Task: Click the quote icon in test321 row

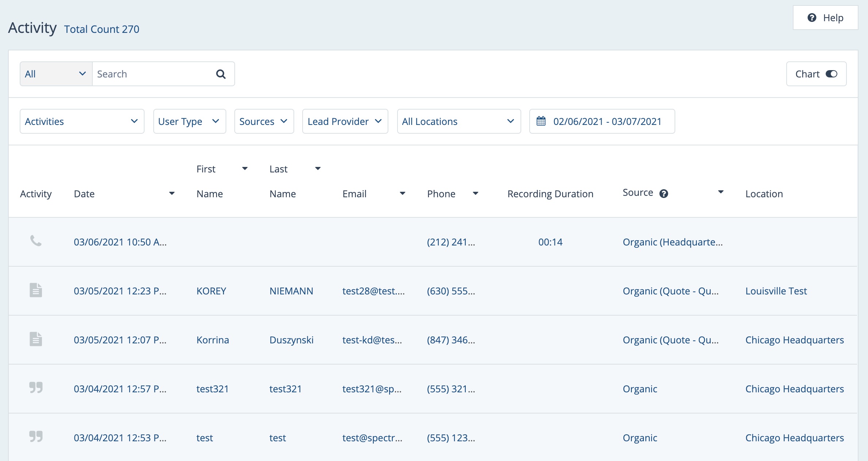Action: [36, 388]
